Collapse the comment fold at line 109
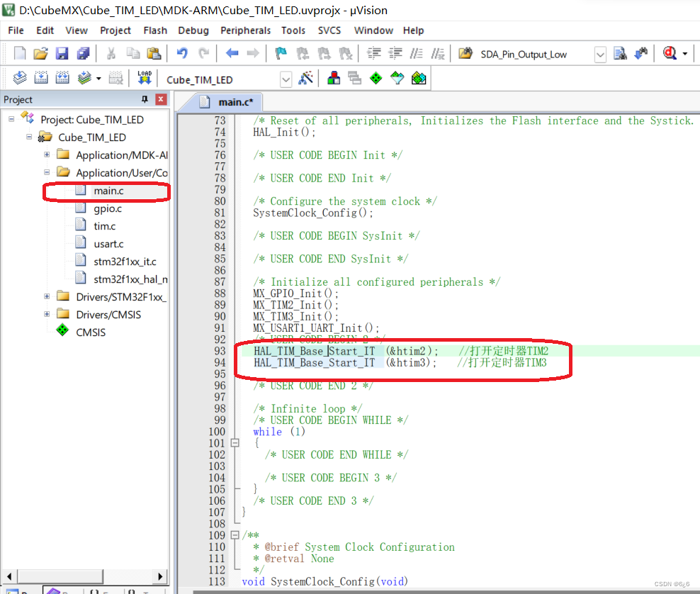The height and width of the screenshot is (594, 700). coord(235,535)
